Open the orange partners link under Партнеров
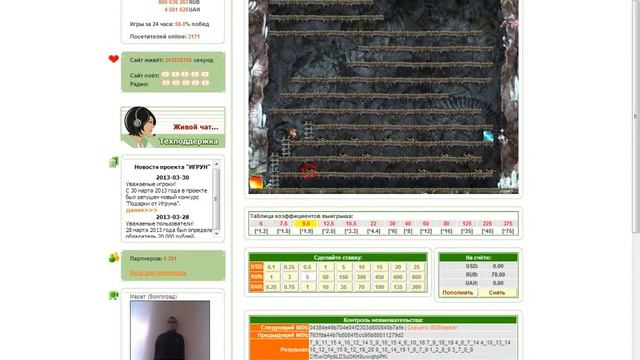This screenshot has height=360, width=640. coord(158,273)
